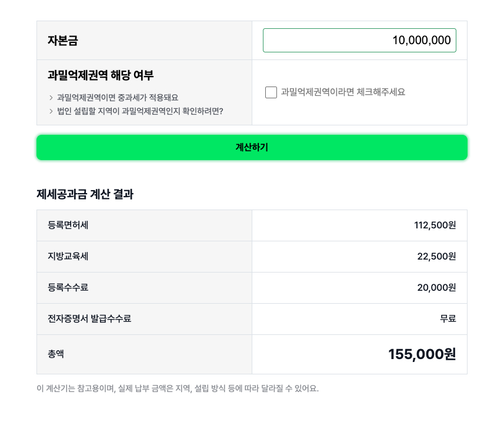Image resolution: width=504 pixels, height=425 pixels.
Task: Select the 등록면허세 result row label
Action: [68, 225]
